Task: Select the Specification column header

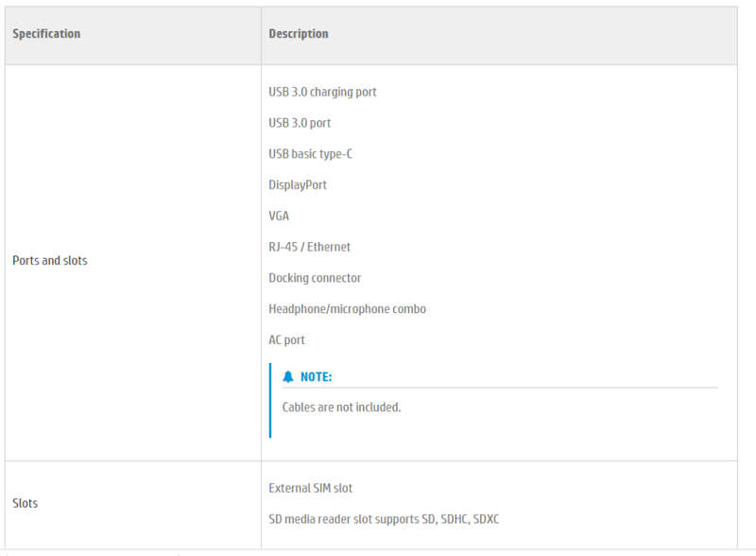Action: (46, 34)
